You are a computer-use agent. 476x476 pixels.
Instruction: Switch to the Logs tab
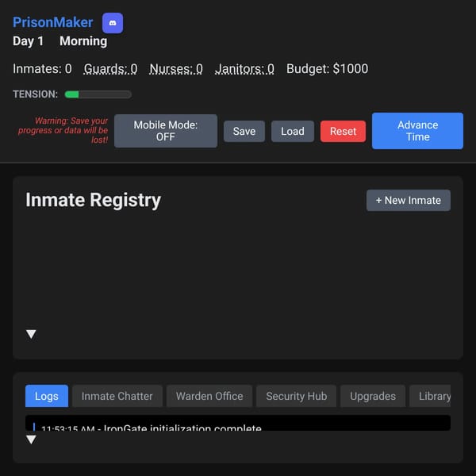pos(47,396)
